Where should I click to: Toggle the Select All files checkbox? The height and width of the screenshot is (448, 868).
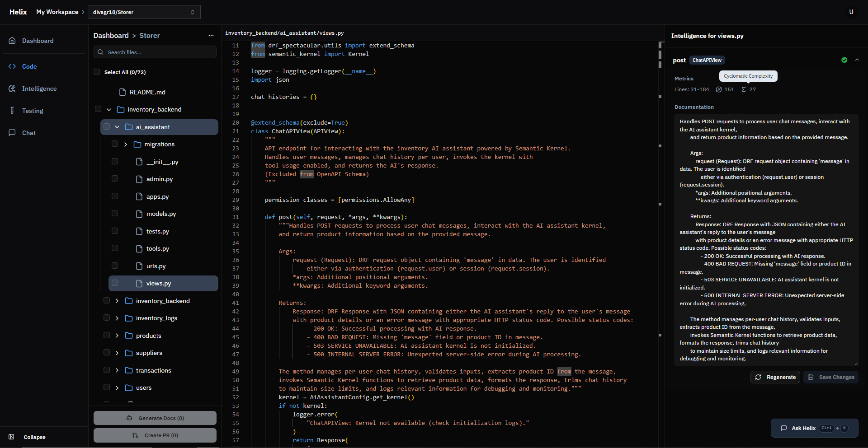click(x=97, y=72)
